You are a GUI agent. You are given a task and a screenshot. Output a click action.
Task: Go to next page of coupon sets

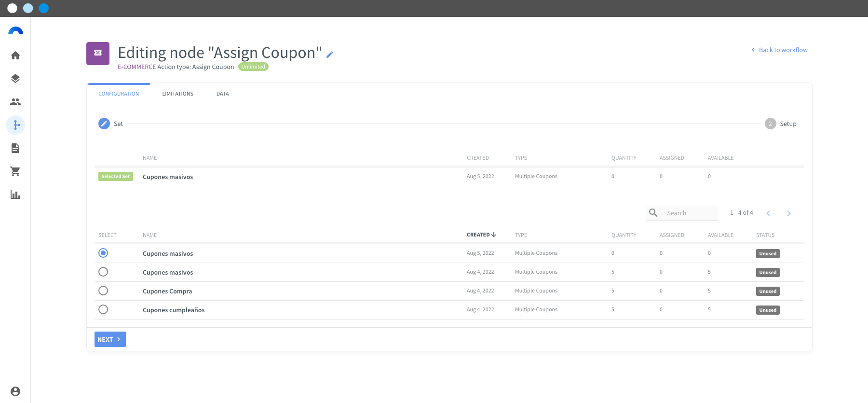[x=789, y=213]
